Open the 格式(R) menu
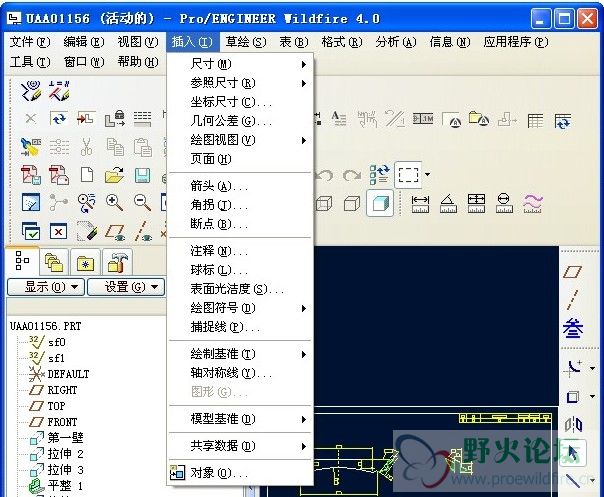 [342, 42]
